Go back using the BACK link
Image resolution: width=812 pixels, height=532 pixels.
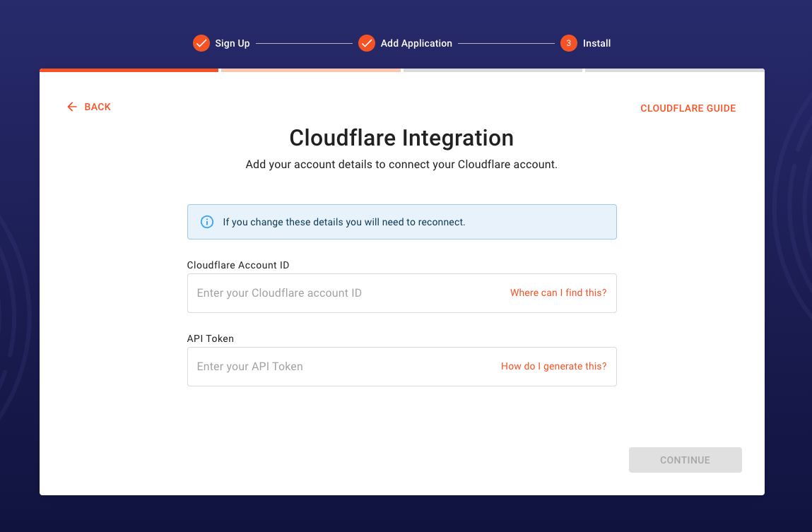click(89, 107)
